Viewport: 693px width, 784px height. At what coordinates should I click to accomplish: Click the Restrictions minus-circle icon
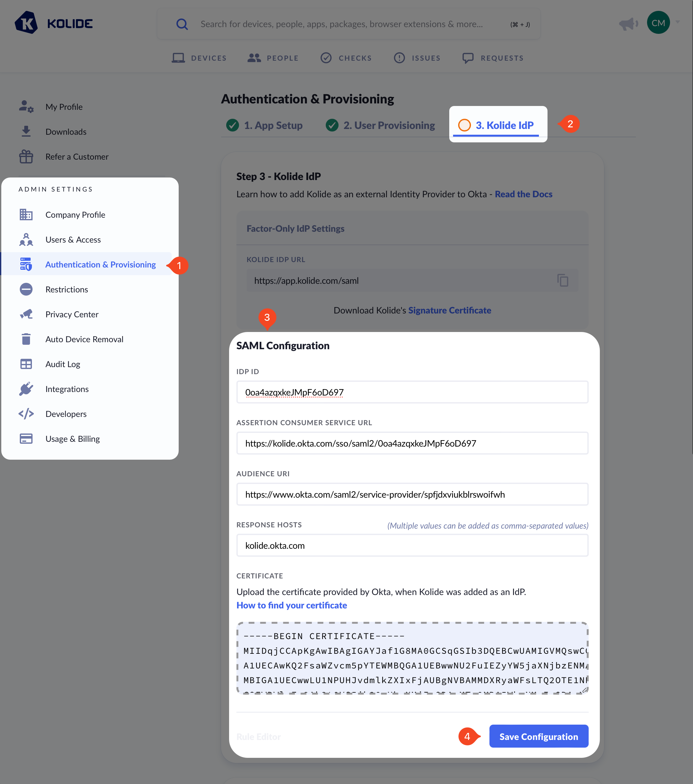click(26, 289)
